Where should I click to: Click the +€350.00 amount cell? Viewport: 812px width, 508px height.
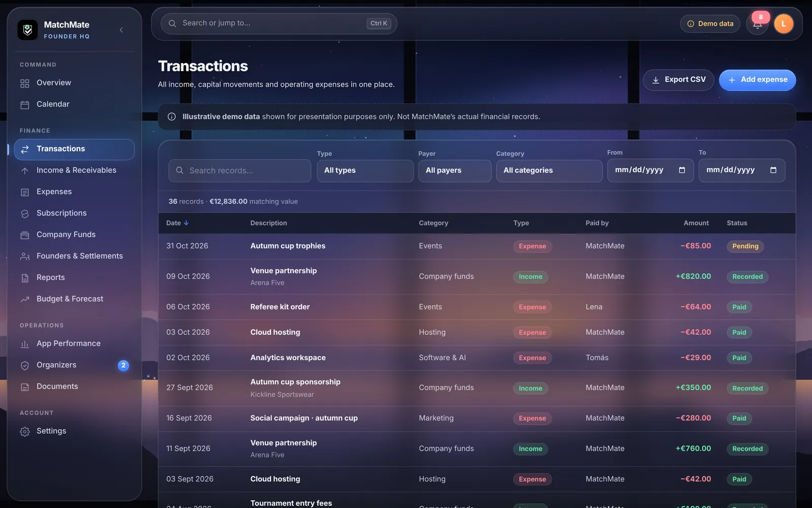pos(693,388)
